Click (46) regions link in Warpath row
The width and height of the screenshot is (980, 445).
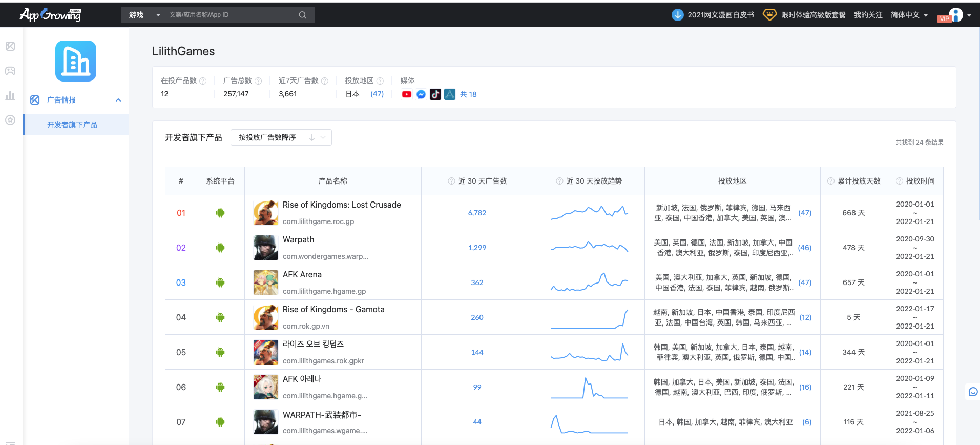click(805, 248)
